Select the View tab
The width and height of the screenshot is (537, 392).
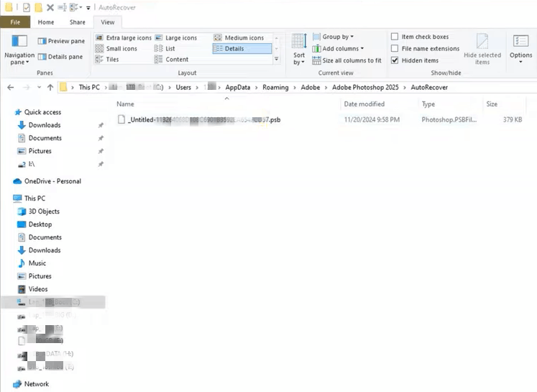[108, 22]
